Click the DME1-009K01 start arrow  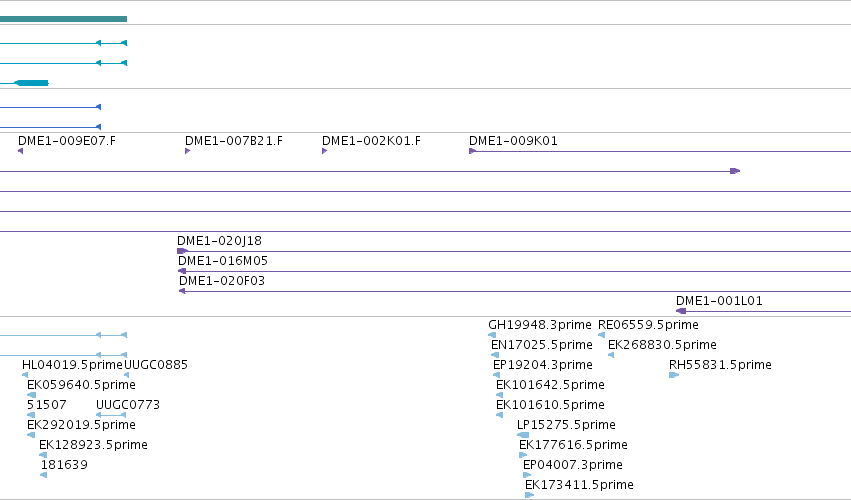coord(472,151)
